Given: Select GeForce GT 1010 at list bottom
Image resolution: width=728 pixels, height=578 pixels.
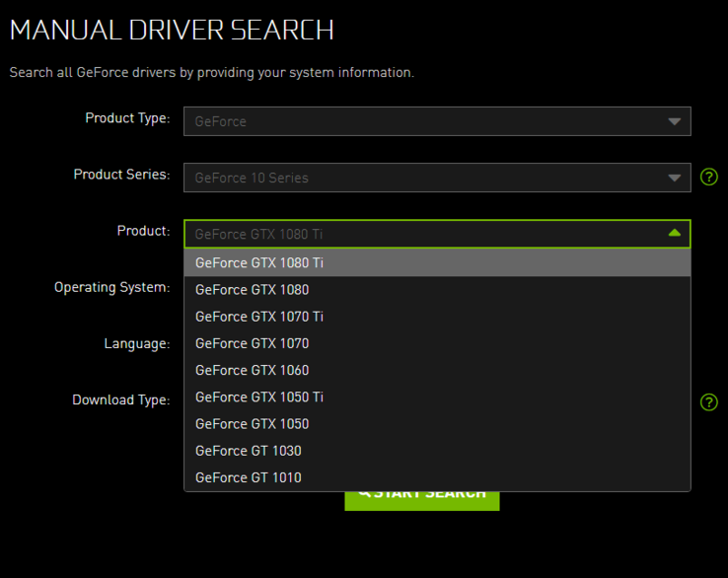Looking at the screenshot, I should (249, 477).
